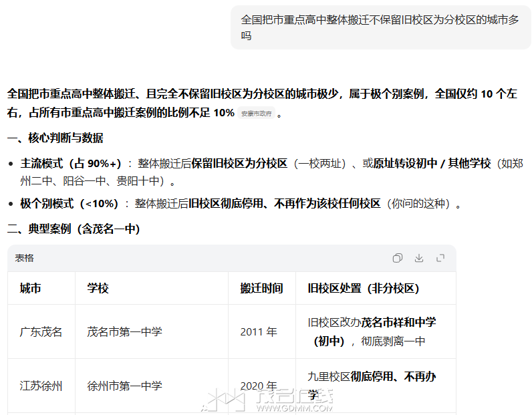
Task: Select the 城市 column header
Action: tap(31, 289)
